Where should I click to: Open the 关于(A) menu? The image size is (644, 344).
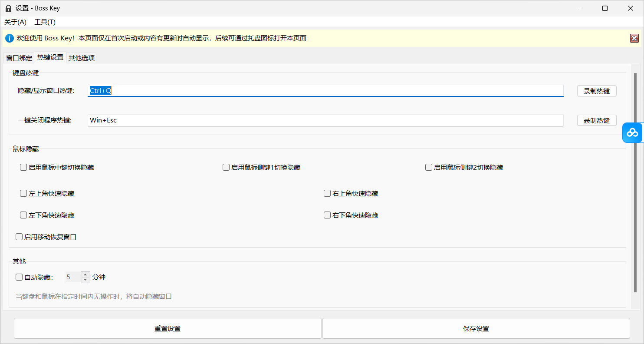(x=15, y=22)
